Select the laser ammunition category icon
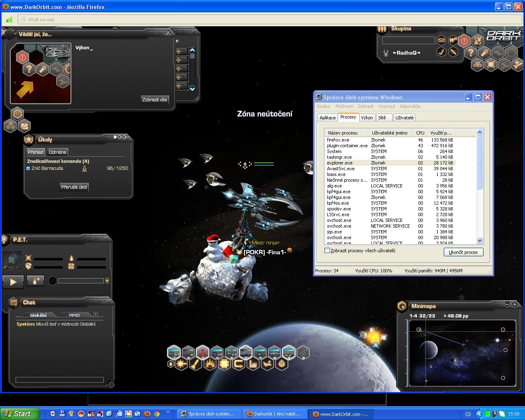 pos(181,364)
